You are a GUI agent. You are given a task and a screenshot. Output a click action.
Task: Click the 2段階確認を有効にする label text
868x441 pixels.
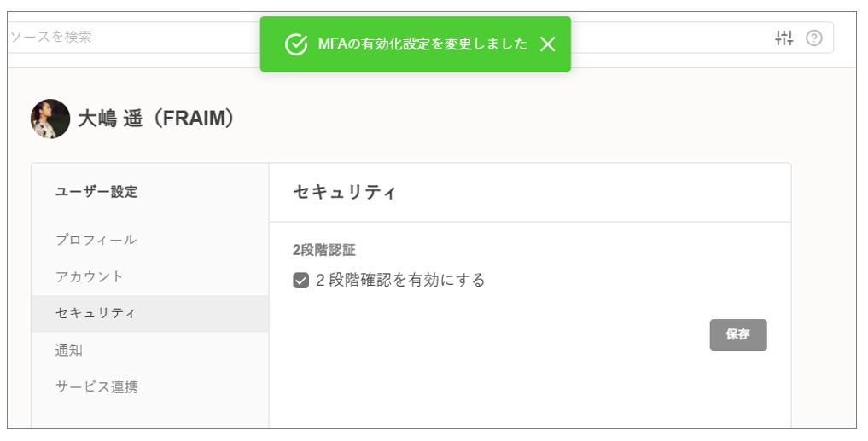[x=400, y=280]
